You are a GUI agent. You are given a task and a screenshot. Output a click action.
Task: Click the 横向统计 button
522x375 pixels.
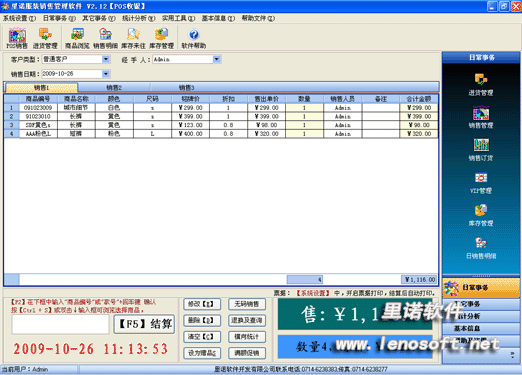247,337
